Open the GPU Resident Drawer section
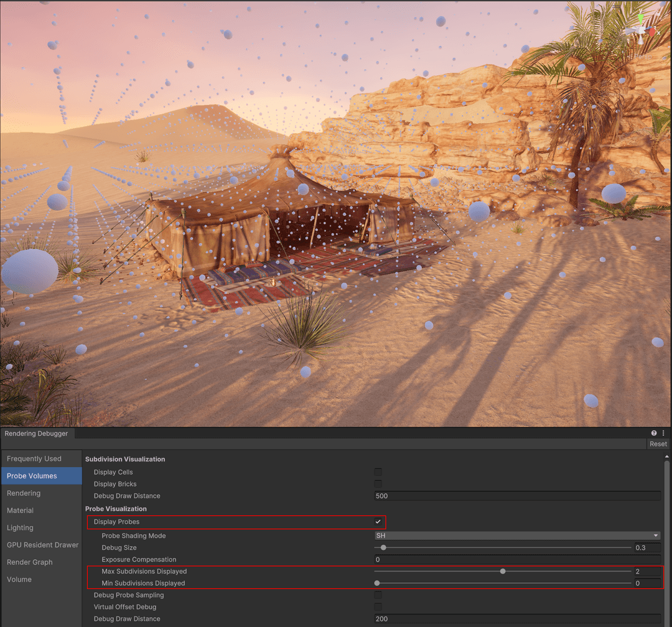Viewport: 672px width, 627px height. [42, 545]
